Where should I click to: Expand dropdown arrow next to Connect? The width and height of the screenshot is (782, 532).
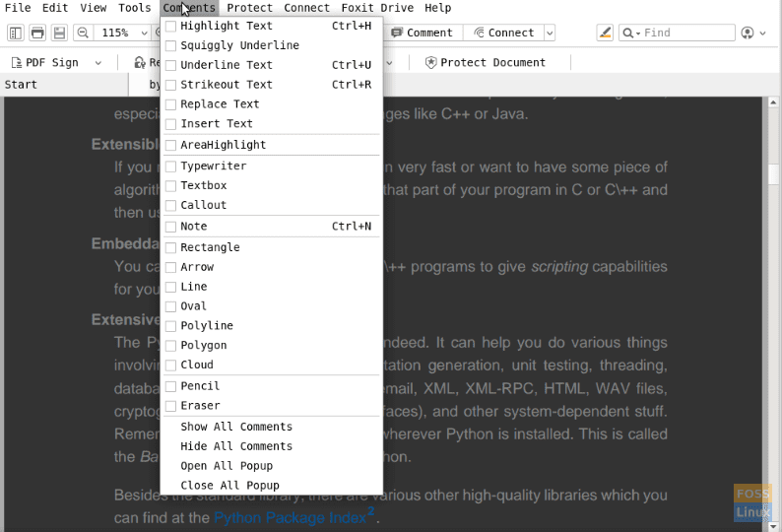550,33
